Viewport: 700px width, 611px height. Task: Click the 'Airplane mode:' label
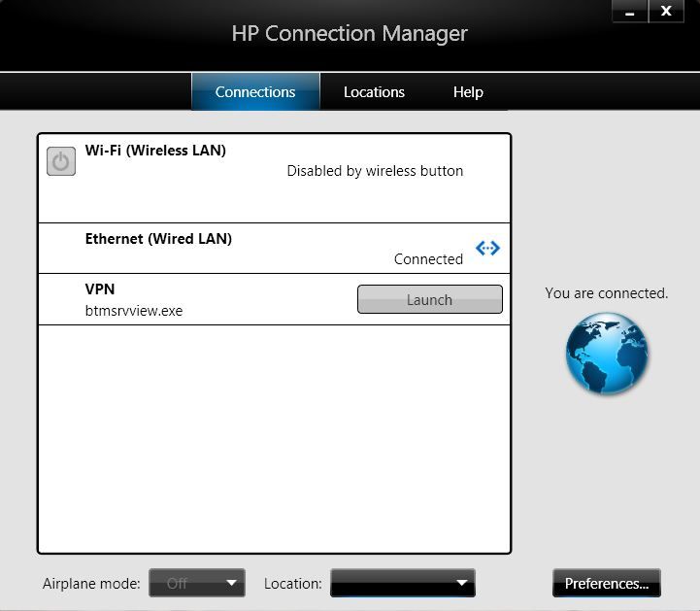pyautogui.click(x=91, y=583)
